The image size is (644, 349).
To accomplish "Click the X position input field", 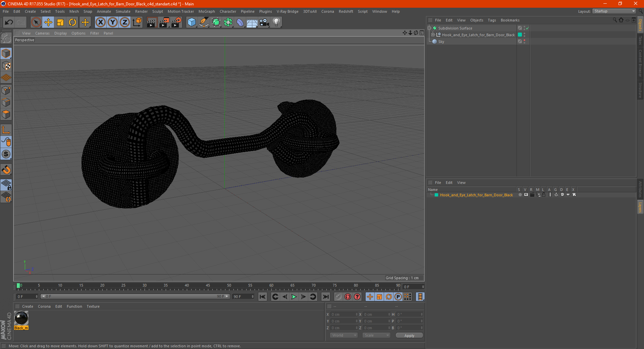I will click(344, 314).
